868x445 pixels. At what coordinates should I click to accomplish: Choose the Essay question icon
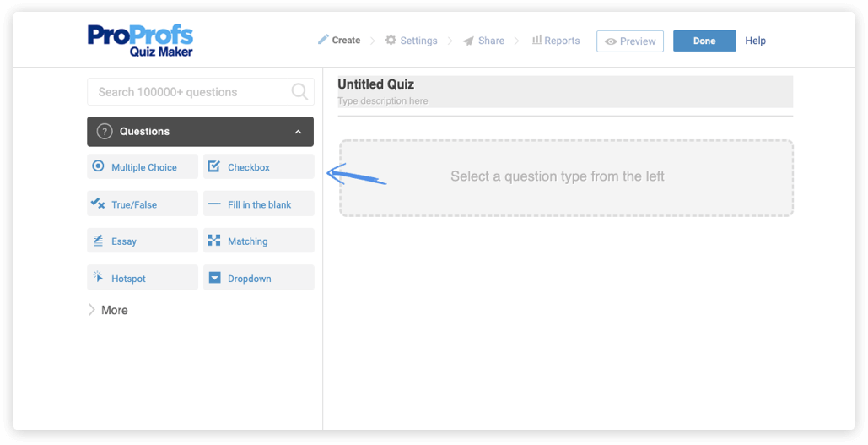pos(98,241)
